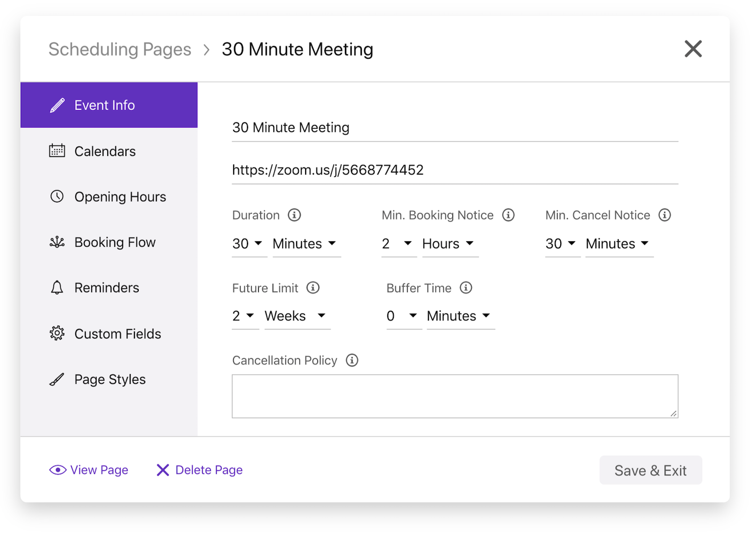The image size is (756, 535).
Task: Open the Reminders section
Action: point(106,287)
